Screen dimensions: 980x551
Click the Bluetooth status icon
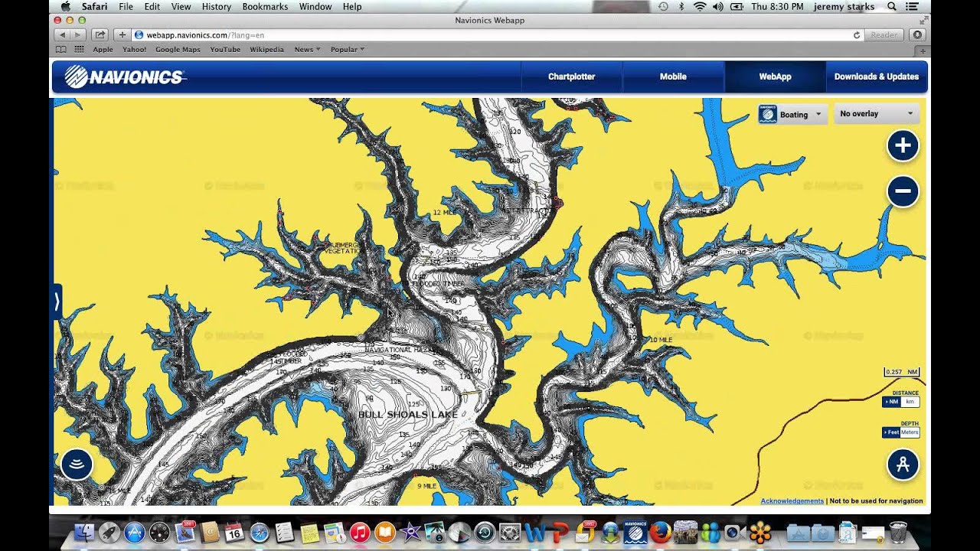coord(681,6)
